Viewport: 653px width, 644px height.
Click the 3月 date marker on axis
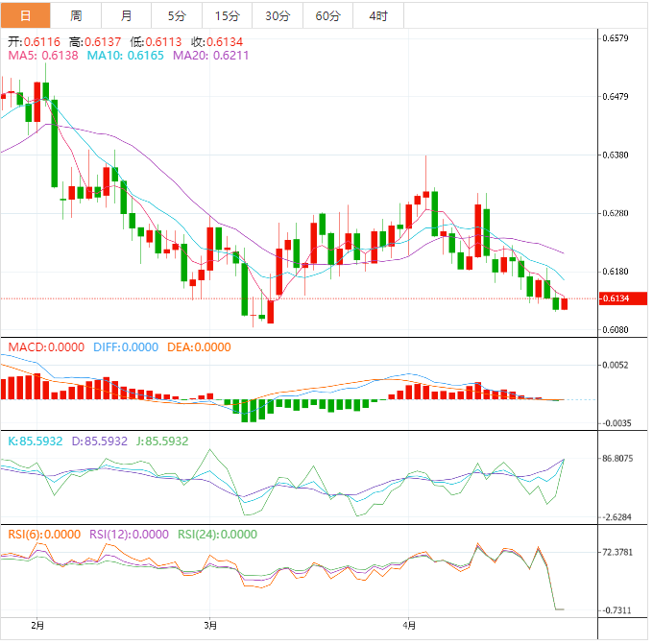pos(210,625)
